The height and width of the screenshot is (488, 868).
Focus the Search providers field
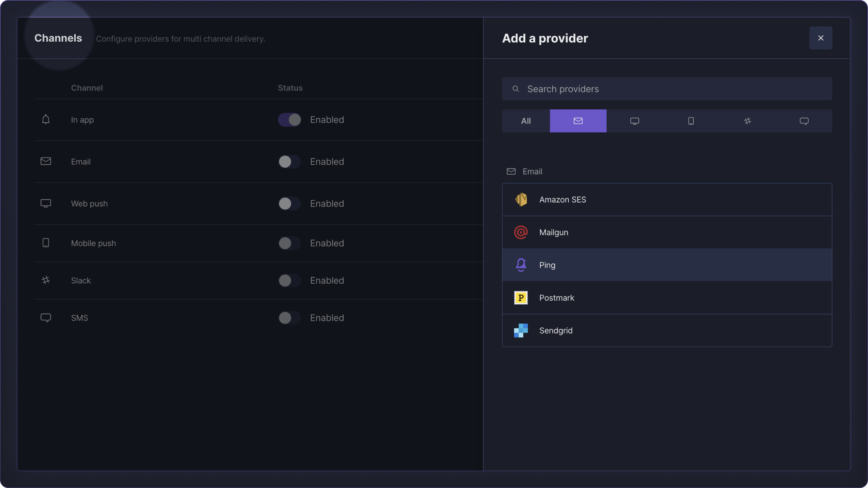[667, 89]
